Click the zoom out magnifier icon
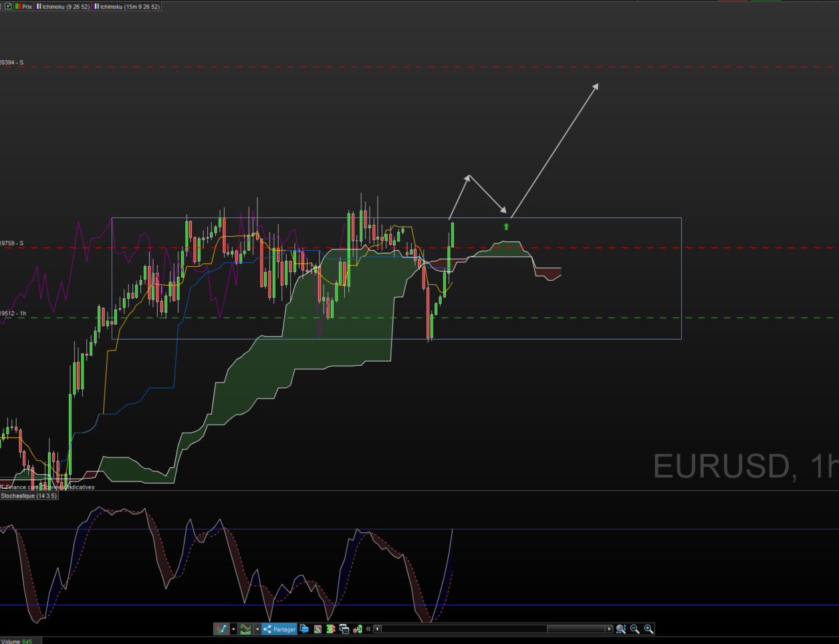 [634, 629]
